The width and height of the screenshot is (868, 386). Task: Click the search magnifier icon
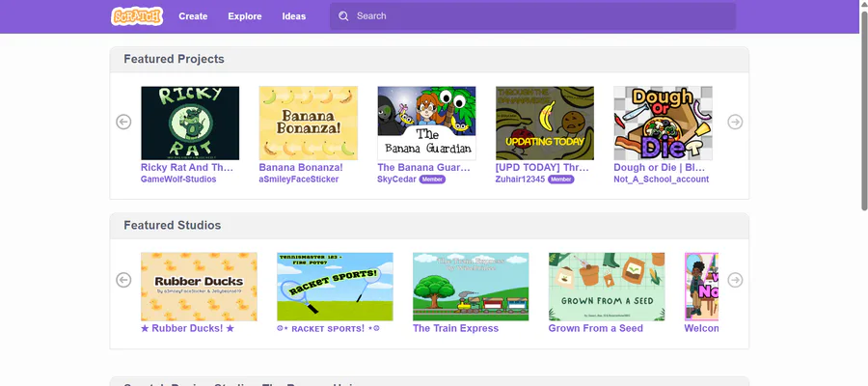click(x=343, y=16)
